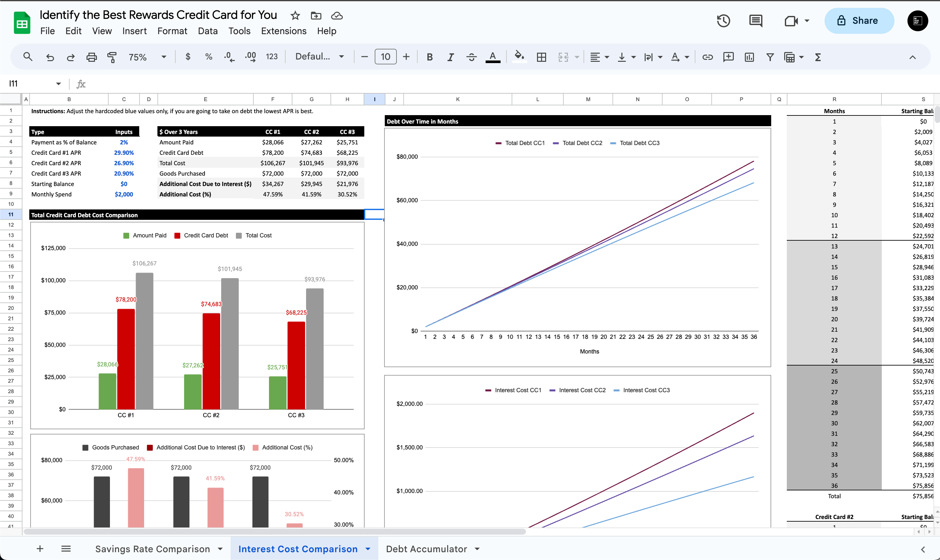940x560 pixels.
Task: Open the fill color paint bucket
Action: [519, 57]
